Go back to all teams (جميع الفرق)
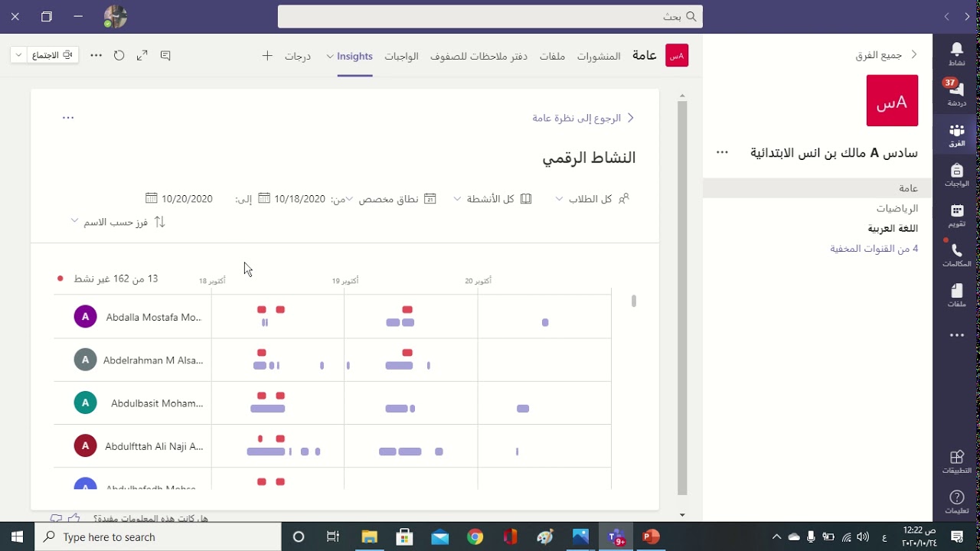Viewport: 980px width, 551px height. pyautogui.click(x=887, y=55)
